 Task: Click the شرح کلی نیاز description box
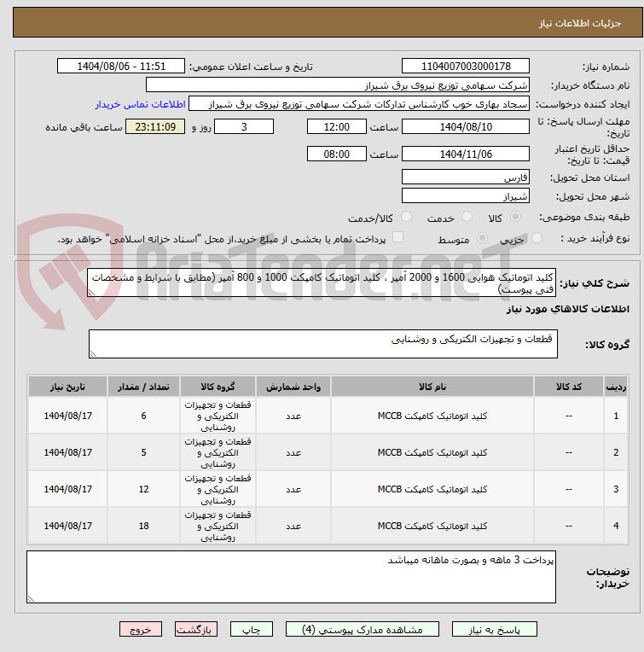click(x=322, y=282)
